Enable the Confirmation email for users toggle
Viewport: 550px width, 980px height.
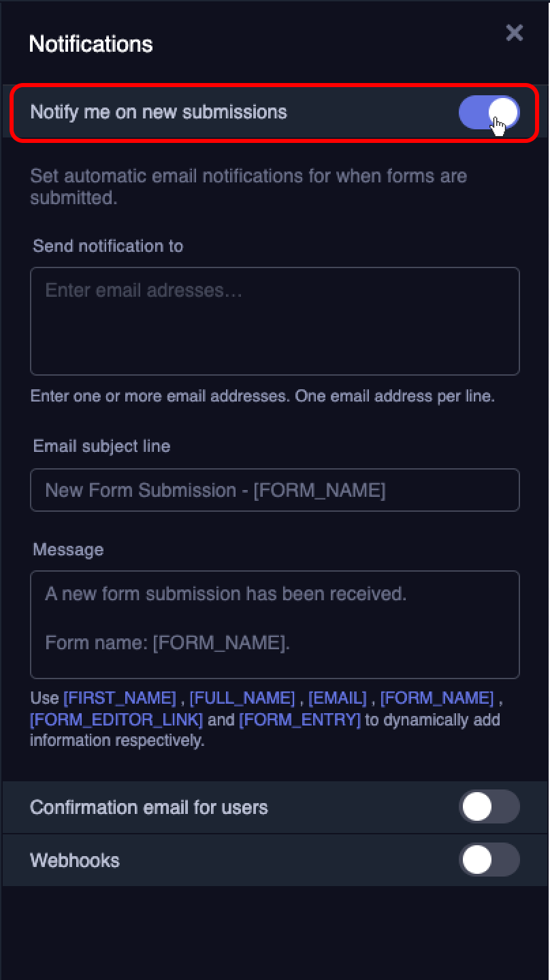pos(489,807)
